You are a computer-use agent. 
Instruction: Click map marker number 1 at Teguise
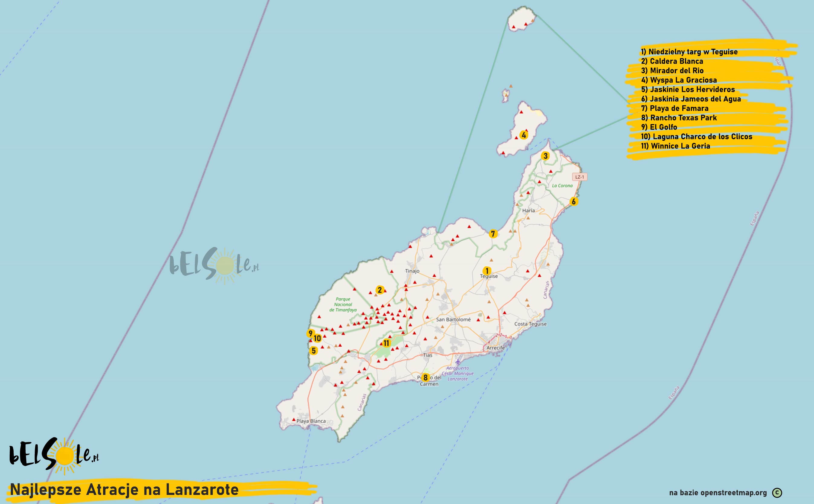[487, 271]
